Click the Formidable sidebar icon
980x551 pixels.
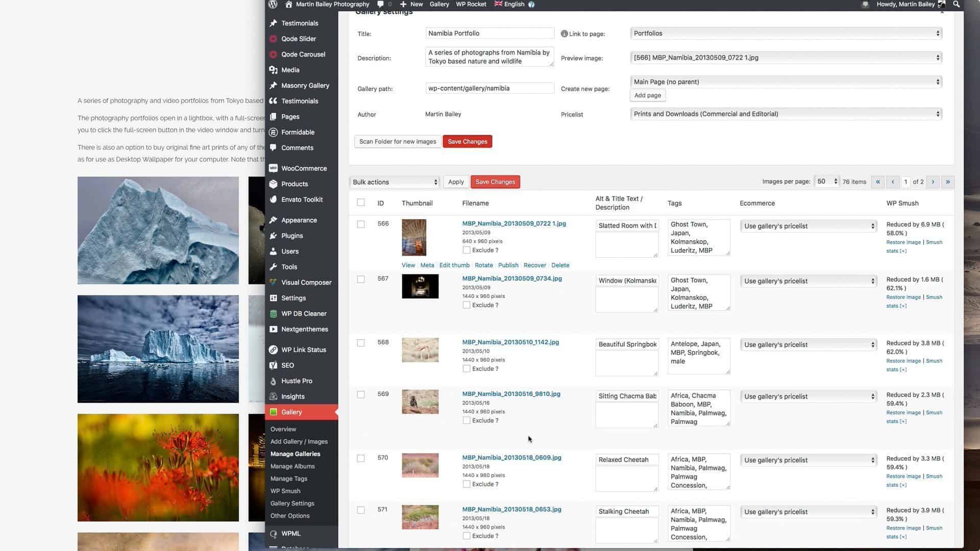274,132
